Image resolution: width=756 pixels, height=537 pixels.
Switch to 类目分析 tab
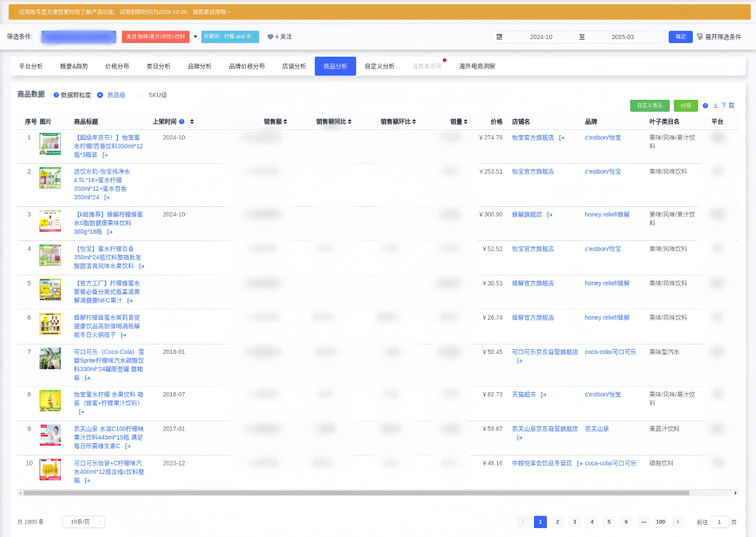click(x=158, y=66)
